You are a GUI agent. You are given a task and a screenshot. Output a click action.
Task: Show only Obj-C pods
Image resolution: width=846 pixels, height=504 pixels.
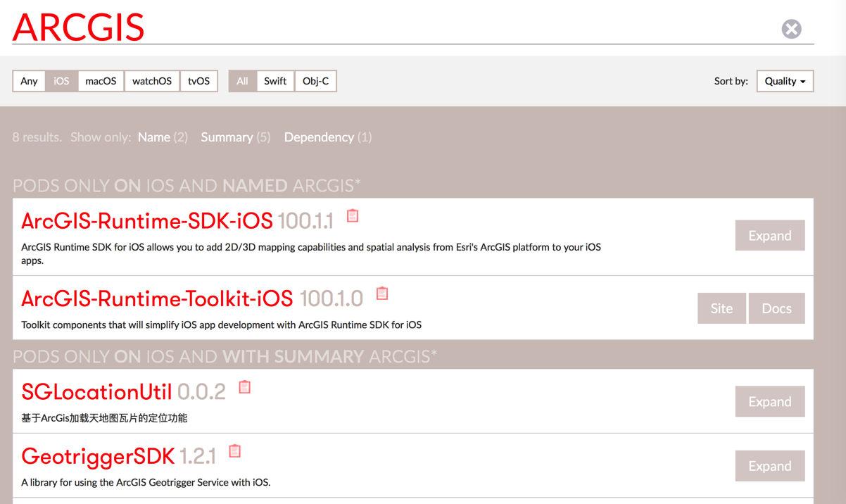pos(315,81)
